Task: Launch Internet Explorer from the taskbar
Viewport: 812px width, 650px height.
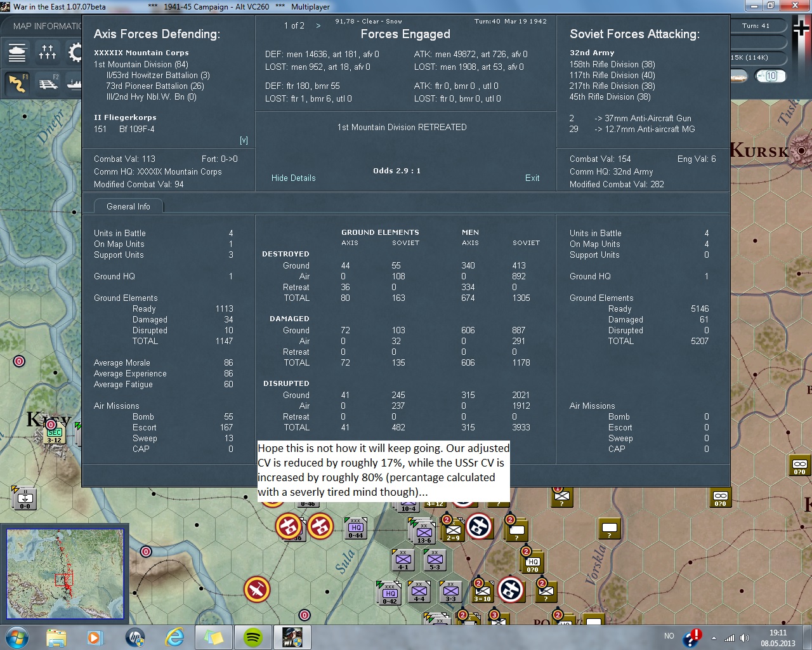Action: click(x=174, y=637)
